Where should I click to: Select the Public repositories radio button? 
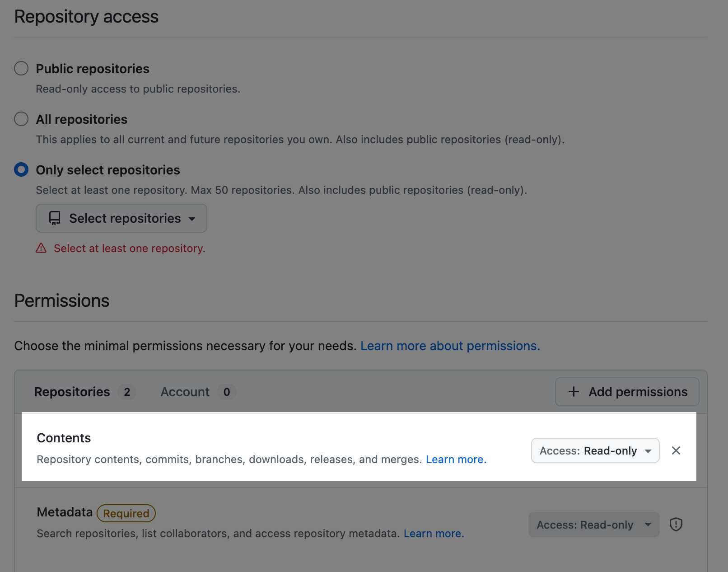[21, 69]
